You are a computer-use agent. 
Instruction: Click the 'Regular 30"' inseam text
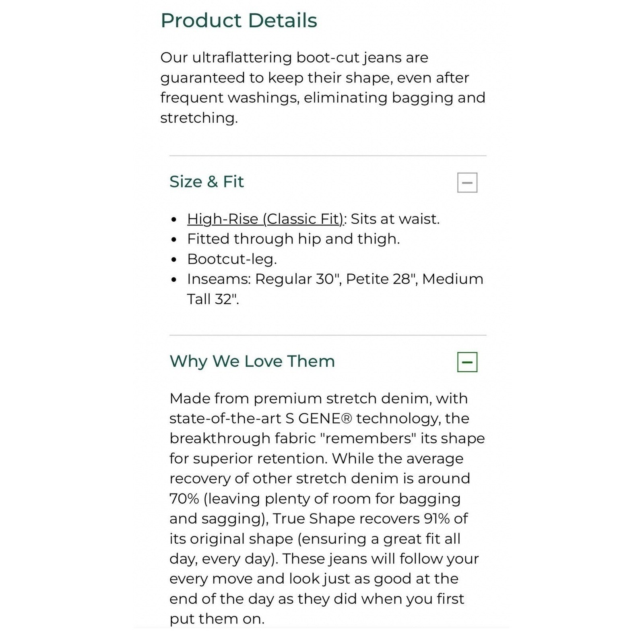pyautogui.click(x=298, y=279)
